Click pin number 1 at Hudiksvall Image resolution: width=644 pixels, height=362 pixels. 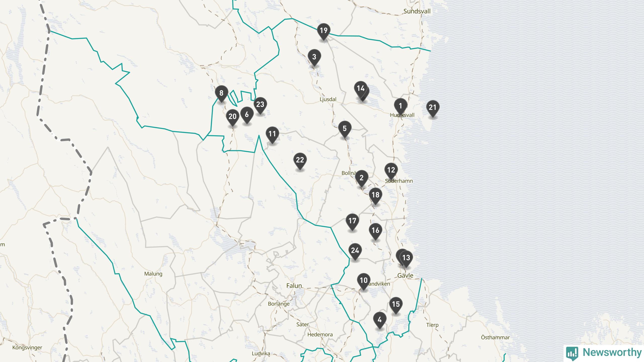tap(400, 107)
